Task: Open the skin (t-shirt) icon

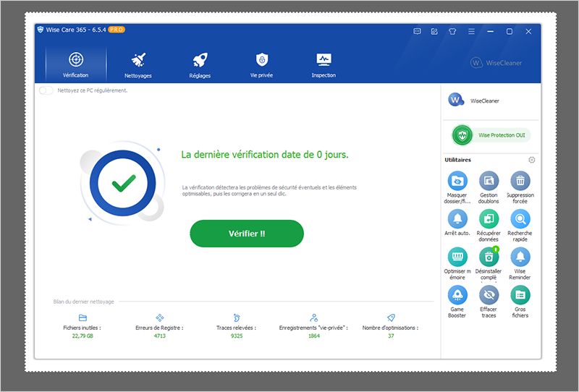Action: [x=452, y=31]
